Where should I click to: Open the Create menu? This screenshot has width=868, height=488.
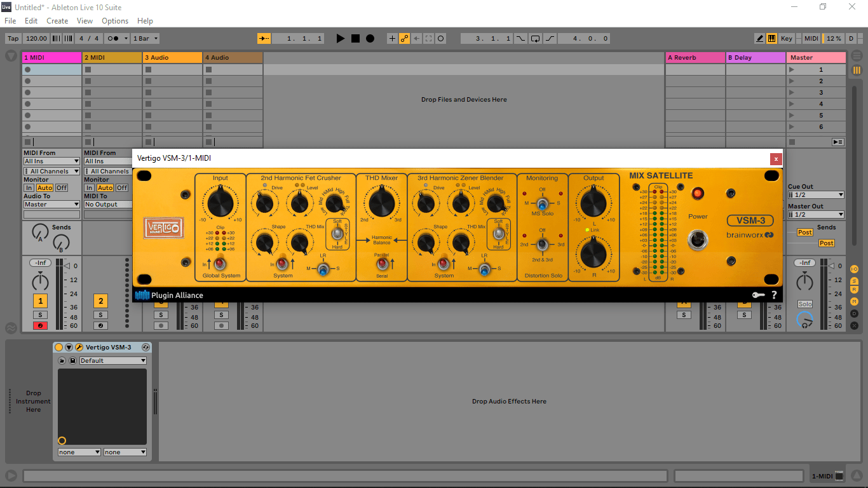(x=57, y=21)
